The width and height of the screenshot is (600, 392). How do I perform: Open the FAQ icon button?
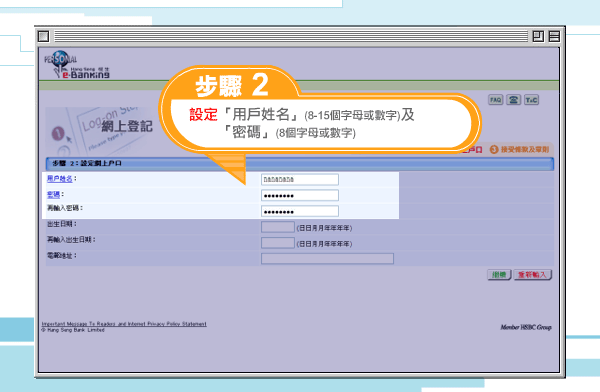point(496,100)
